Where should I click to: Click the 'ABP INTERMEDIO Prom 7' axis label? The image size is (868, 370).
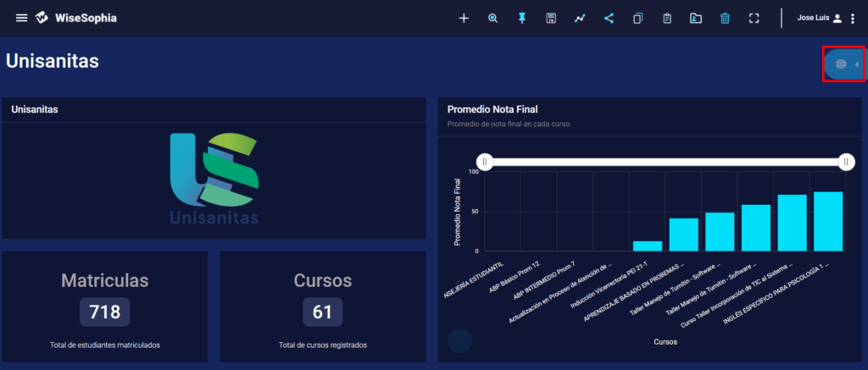click(x=545, y=279)
